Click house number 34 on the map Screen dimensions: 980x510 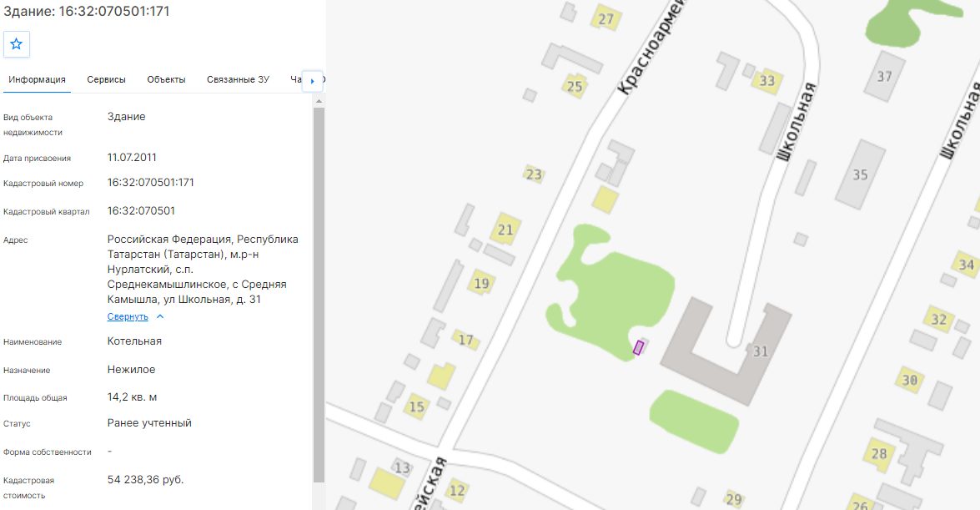967,265
